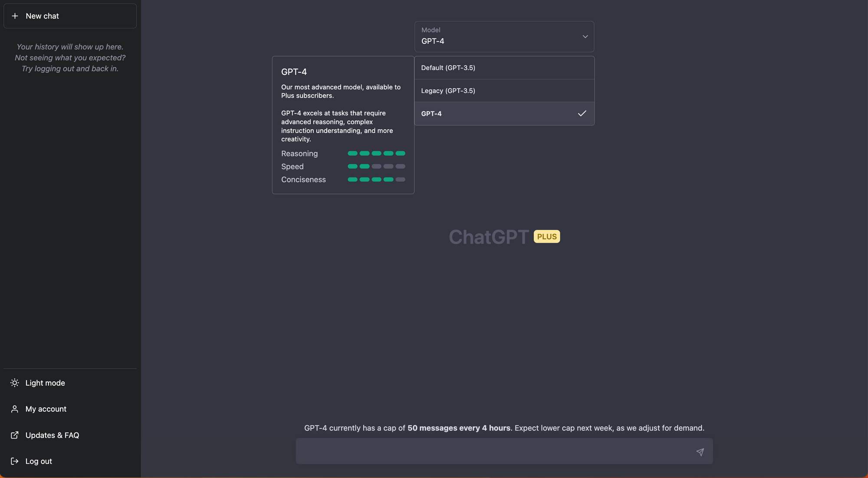Click the plus icon beside New chat
Image resolution: width=868 pixels, height=478 pixels.
click(x=15, y=16)
